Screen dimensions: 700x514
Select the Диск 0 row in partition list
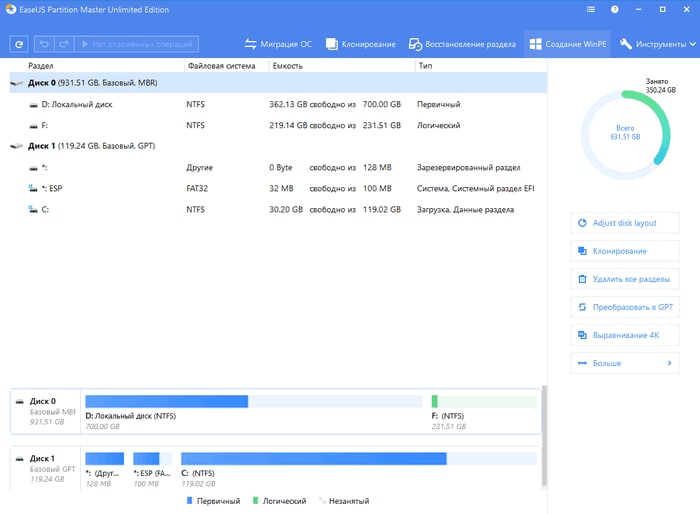coord(278,83)
